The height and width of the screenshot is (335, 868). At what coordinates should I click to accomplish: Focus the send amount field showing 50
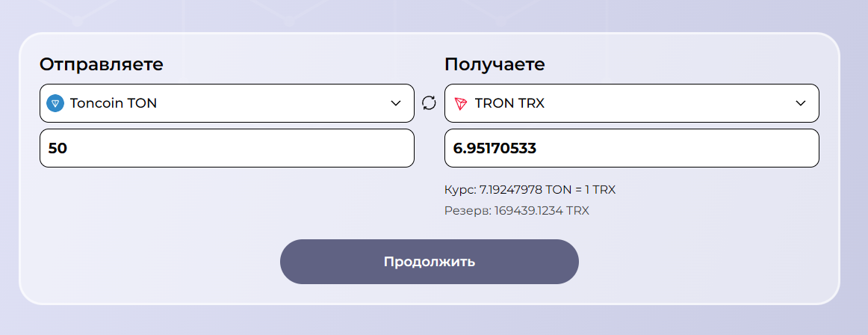point(226,148)
